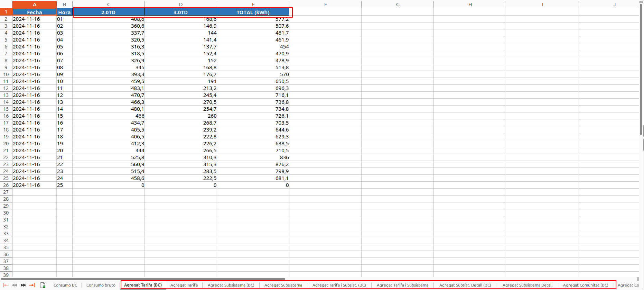Click the Fecha header cell

pos(35,12)
